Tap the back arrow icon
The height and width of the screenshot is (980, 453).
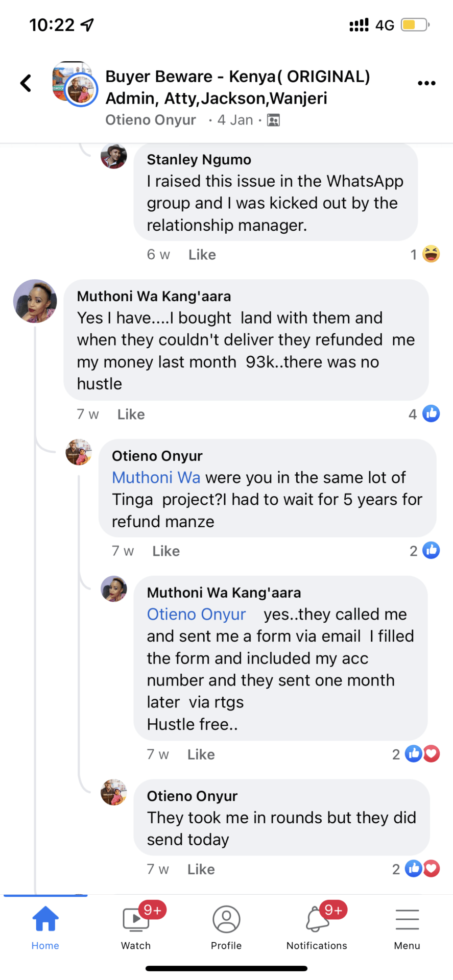[x=26, y=83]
